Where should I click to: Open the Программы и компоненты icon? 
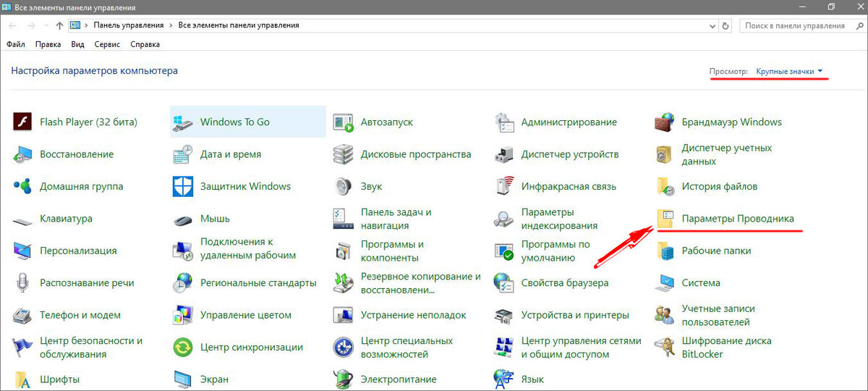pos(343,251)
